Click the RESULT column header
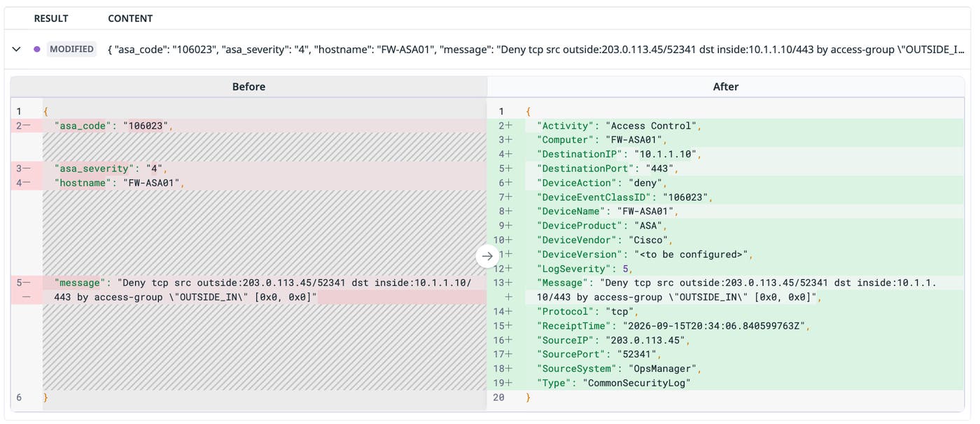Viewport: 980px width, 424px height. coord(52,18)
